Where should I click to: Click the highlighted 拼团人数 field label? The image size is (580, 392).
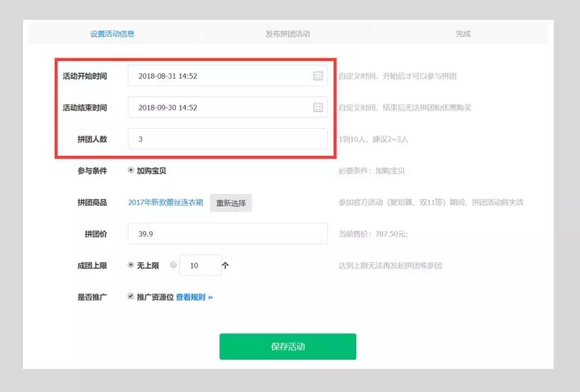(x=93, y=139)
